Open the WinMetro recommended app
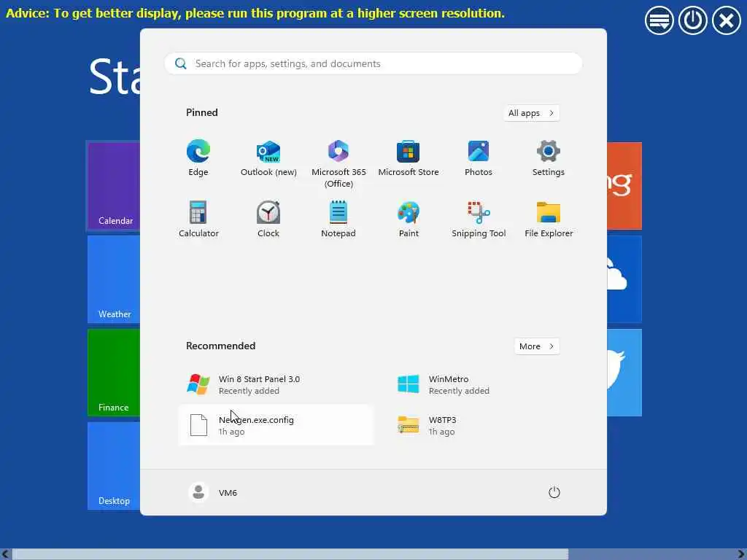This screenshot has width=747, height=560. pyautogui.click(x=486, y=384)
